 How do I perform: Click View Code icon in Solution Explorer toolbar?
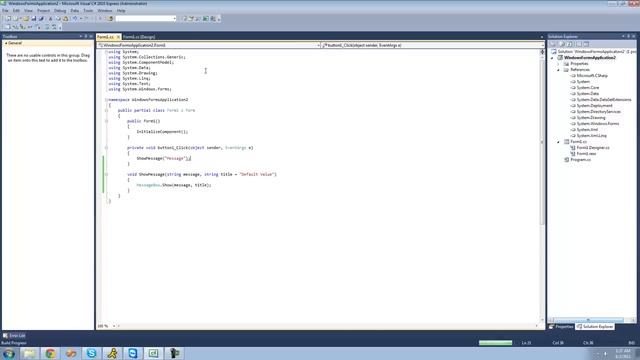click(x=578, y=44)
